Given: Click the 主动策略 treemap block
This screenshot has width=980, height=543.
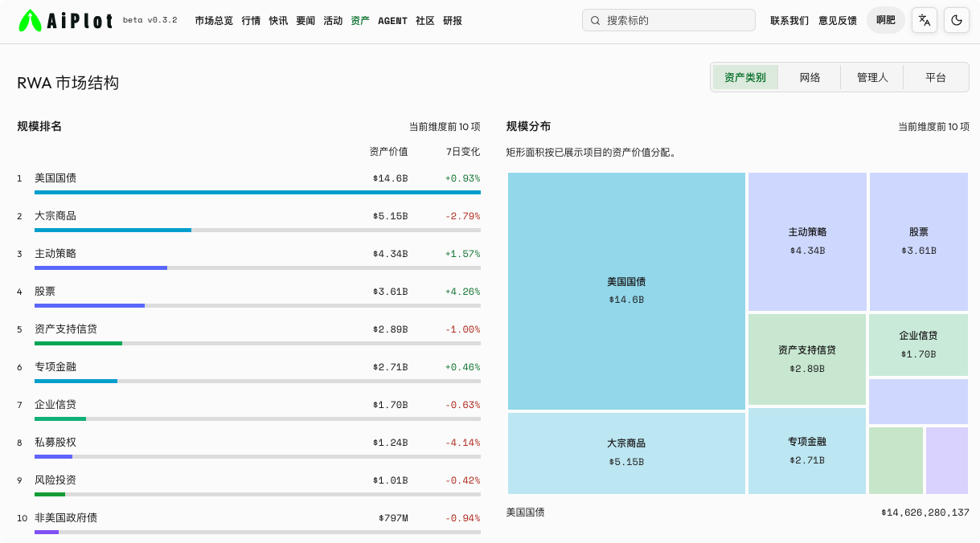Looking at the screenshot, I should [807, 242].
